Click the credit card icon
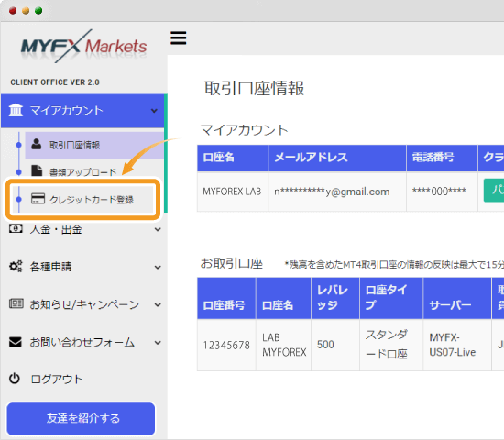The width and height of the screenshot is (504, 440). click(x=38, y=198)
